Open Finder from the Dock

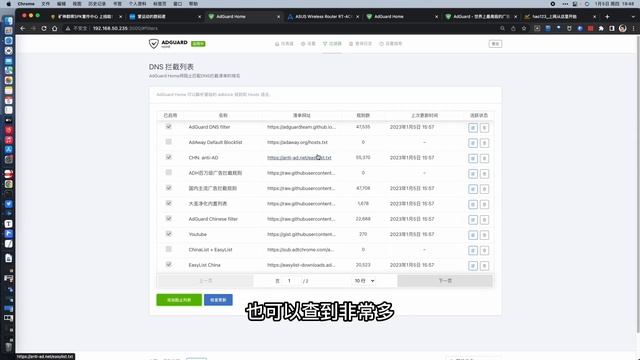point(9,20)
